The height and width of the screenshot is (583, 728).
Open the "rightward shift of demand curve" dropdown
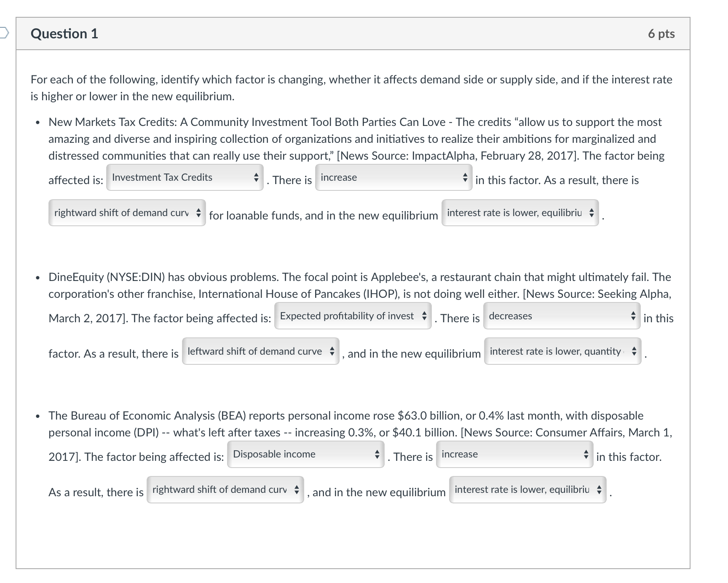click(126, 214)
